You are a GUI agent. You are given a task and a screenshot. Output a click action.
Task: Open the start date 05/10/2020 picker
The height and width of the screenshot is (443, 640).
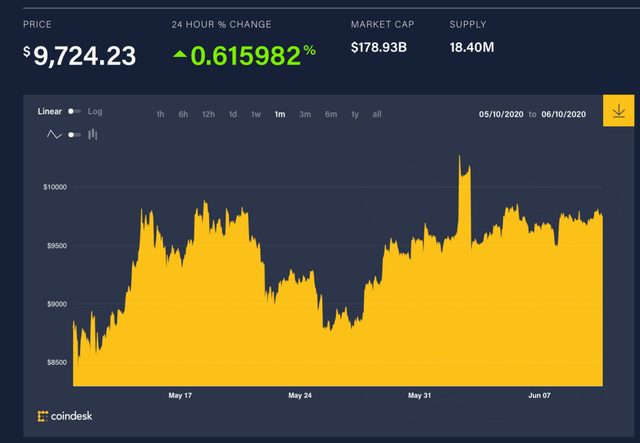point(501,114)
